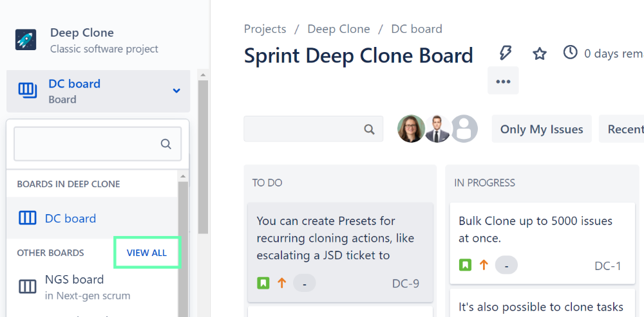This screenshot has width=644, height=317.
Task: Collapse the DC board switcher dropdown
Action: (x=176, y=91)
